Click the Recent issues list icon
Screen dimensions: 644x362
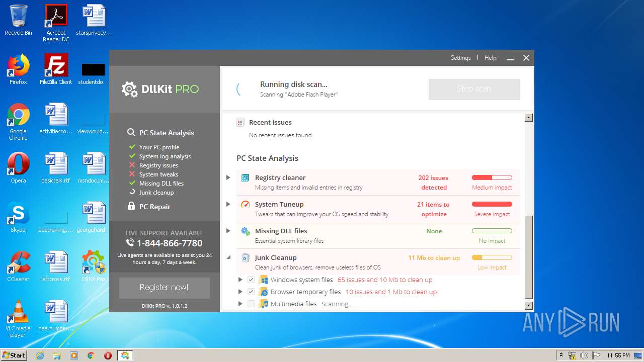240,122
